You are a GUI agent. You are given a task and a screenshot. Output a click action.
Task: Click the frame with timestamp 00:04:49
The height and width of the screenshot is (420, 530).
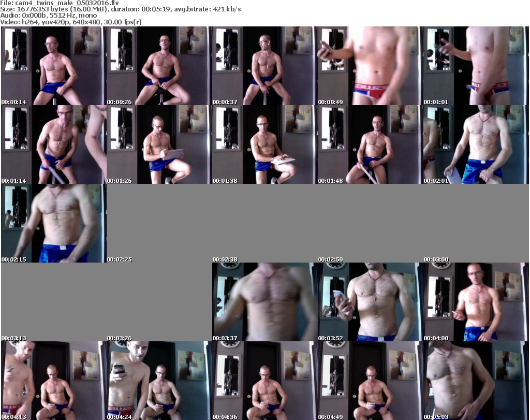[x=370, y=381]
